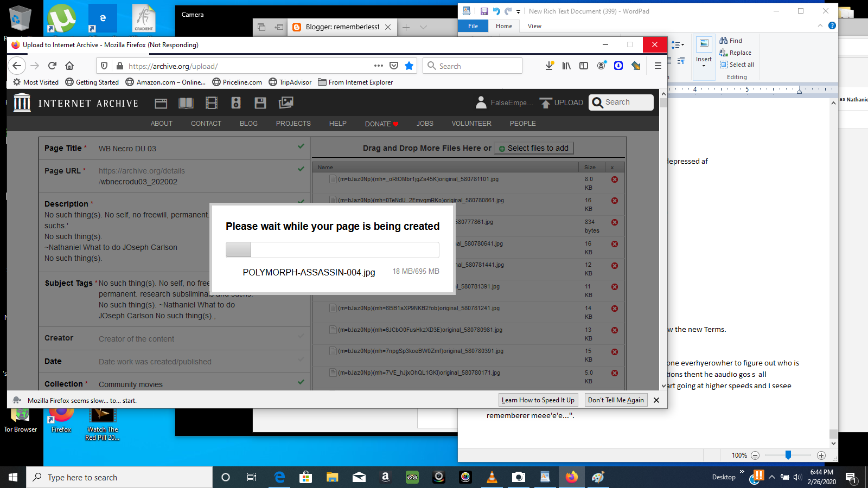Open DONATE in archive navigation
The image size is (868, 488).
coord(381,124)
